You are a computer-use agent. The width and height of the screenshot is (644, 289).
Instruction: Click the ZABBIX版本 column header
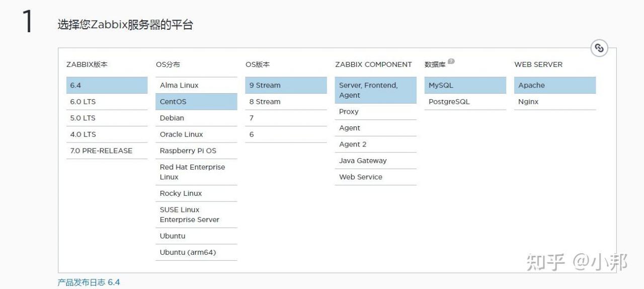pos(87,64)
